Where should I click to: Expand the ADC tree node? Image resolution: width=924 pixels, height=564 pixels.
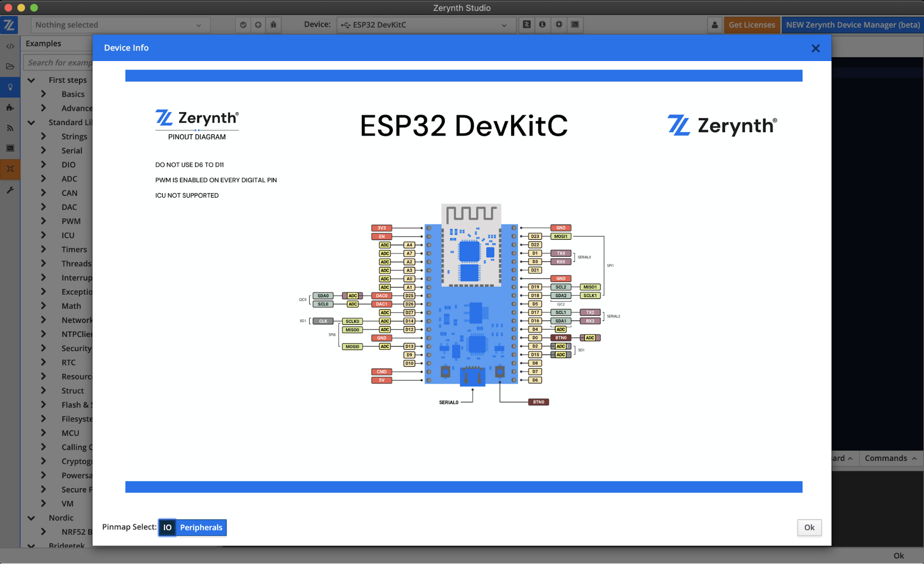(x=43, y=179)
